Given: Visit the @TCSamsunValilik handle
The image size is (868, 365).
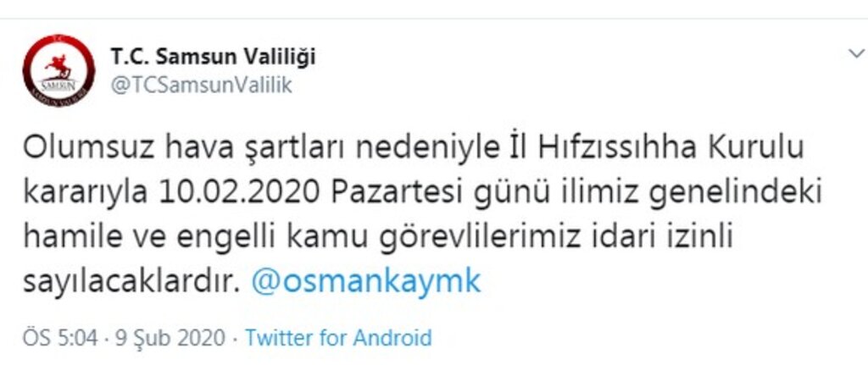Looking at the screenshot, I should pos(201,86).
